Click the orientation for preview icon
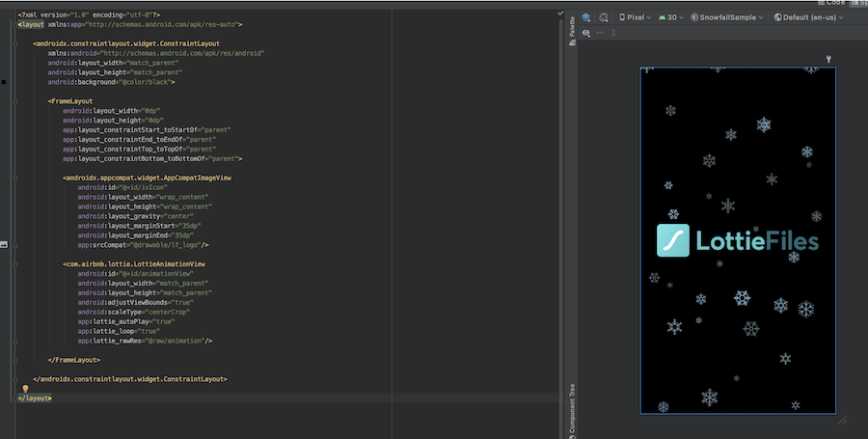868x439 pixels. [604, 17]
